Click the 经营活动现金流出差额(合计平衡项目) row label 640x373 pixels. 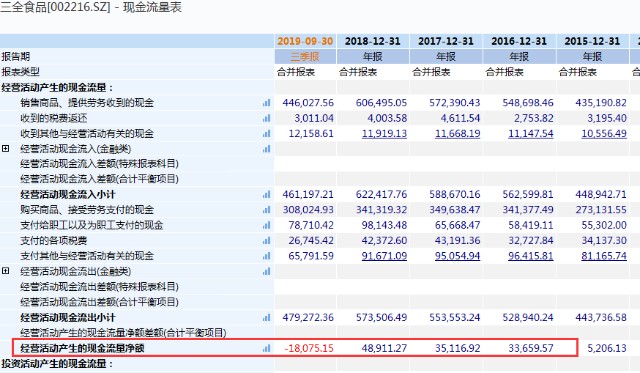click(x=99, y=302)
